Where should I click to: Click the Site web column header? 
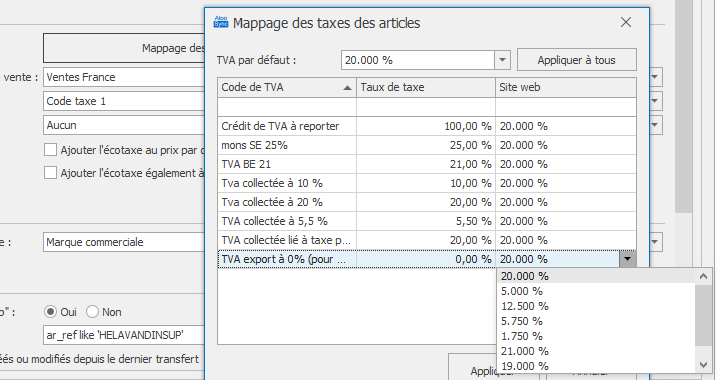coord(566,87)
